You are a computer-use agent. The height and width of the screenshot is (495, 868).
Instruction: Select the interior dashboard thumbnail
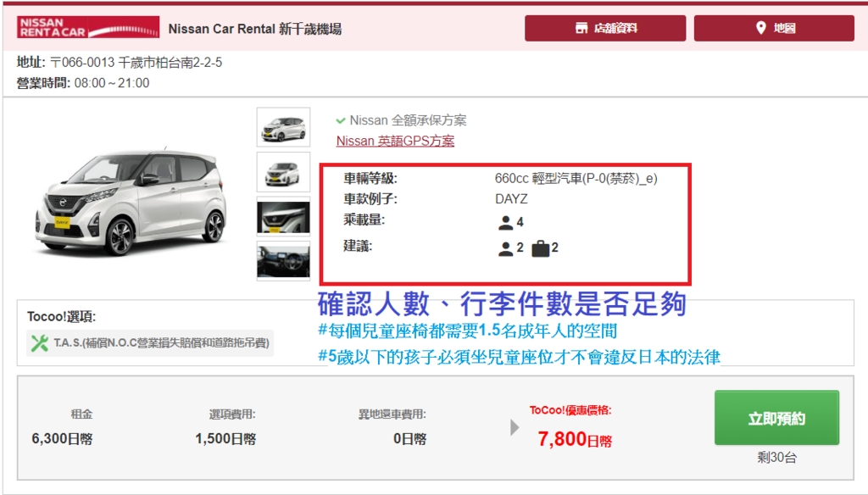[x=283, y=261]
